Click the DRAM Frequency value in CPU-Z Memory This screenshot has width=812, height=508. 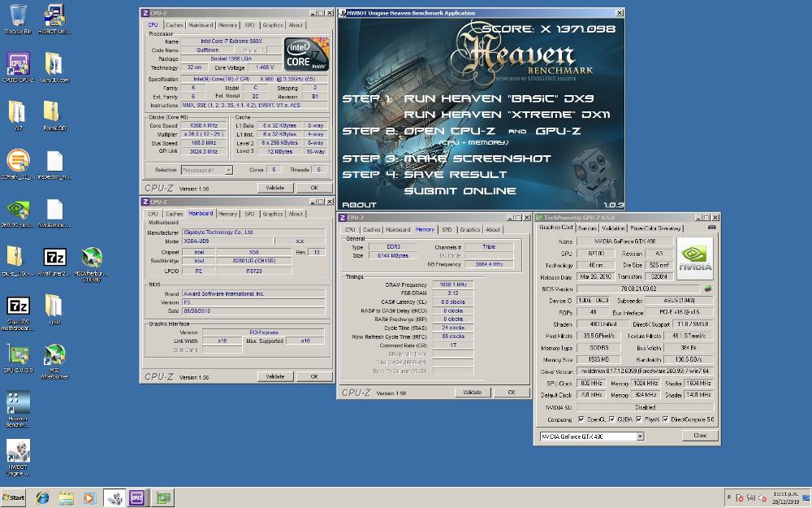click(453, 284)
